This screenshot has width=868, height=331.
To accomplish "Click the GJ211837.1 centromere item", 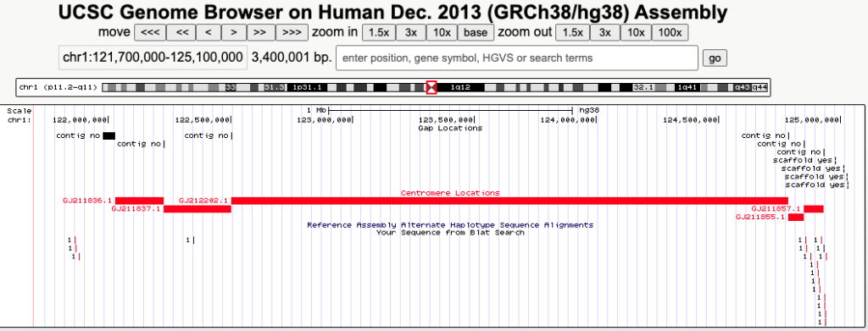I will 197,209.
